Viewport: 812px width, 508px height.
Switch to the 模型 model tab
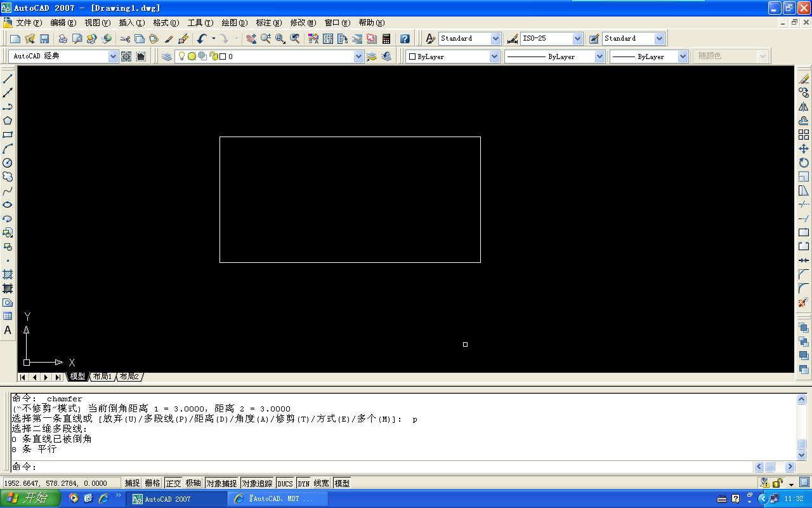tap(77, 377)
